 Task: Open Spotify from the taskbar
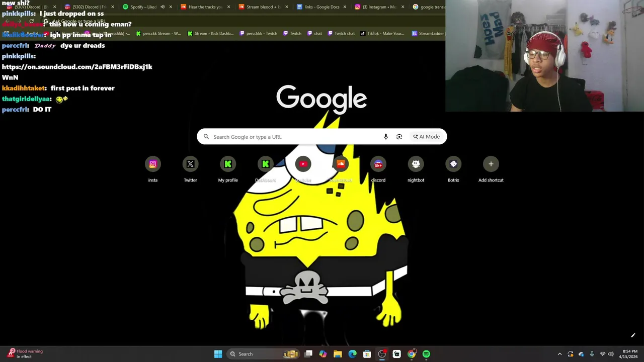click(x=426, y=354)
